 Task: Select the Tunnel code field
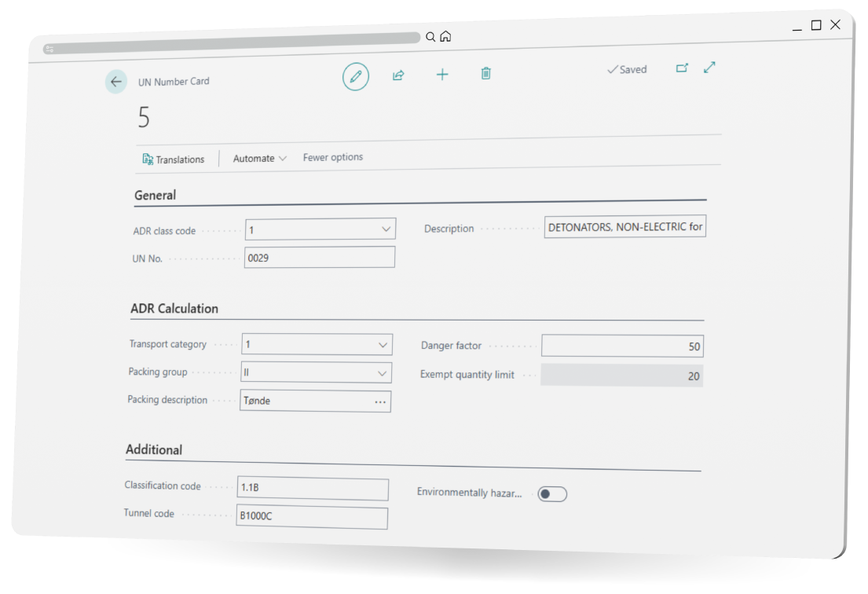(310, 518)
